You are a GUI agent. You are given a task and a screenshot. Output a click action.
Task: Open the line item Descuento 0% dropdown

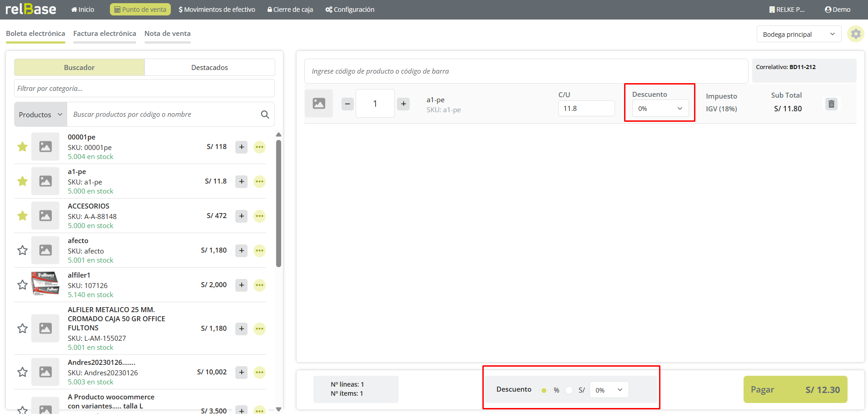pos(660,109)
